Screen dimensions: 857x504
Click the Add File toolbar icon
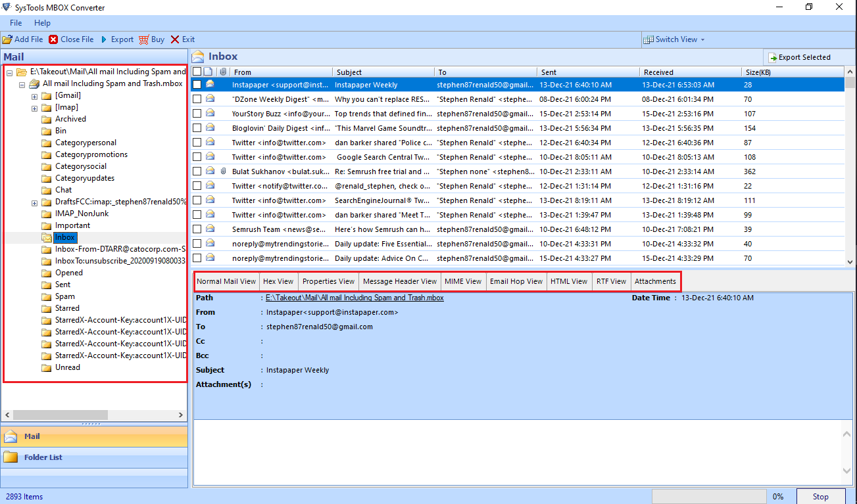pos(7,39)
